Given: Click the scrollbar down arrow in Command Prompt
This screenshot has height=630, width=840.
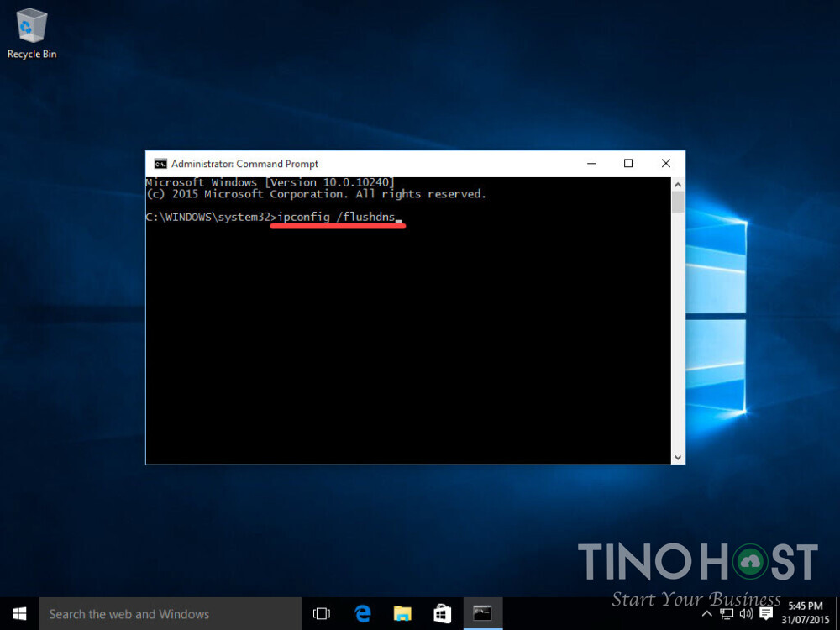Looking at the screenshot, I should tap(678, 458).
